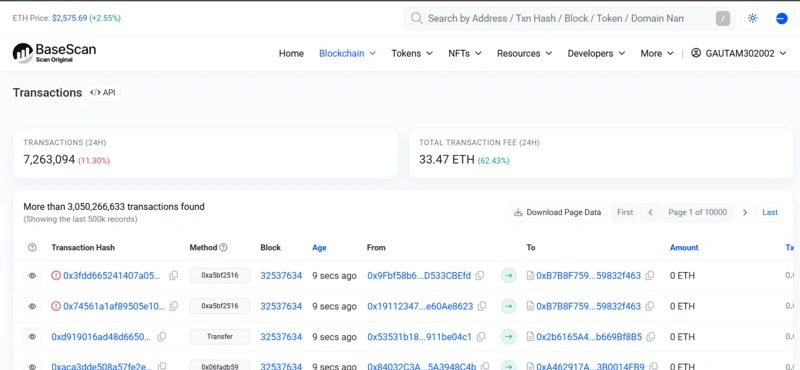
Task: Open transaction 0xd919016ad48d6650 link
Action: click(x=101, y=337)
